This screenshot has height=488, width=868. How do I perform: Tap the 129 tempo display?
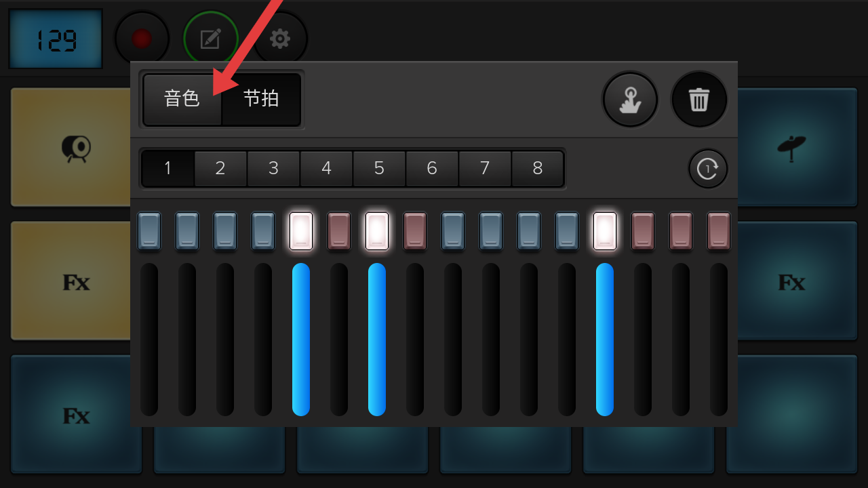[56, 39]
